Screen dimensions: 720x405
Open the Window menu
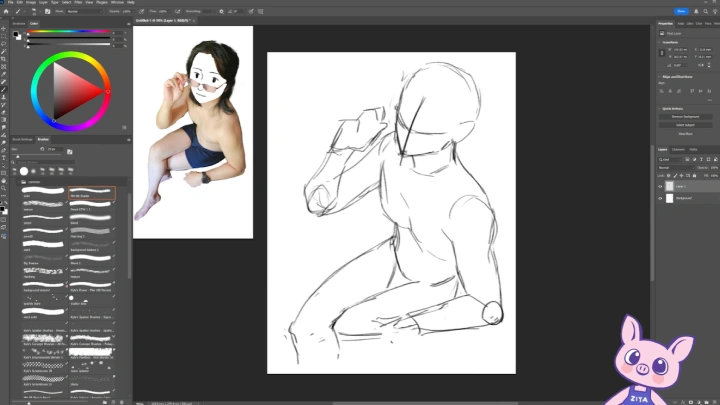(117, 2)
